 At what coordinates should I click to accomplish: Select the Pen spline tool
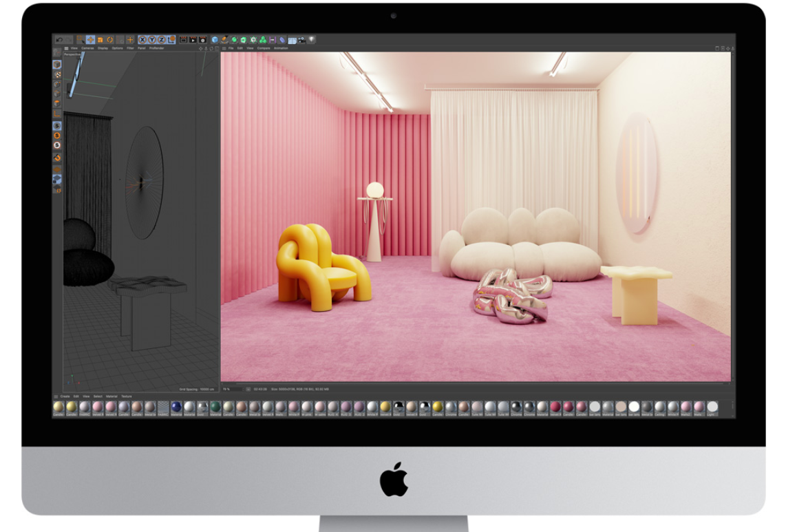(224, 40)
